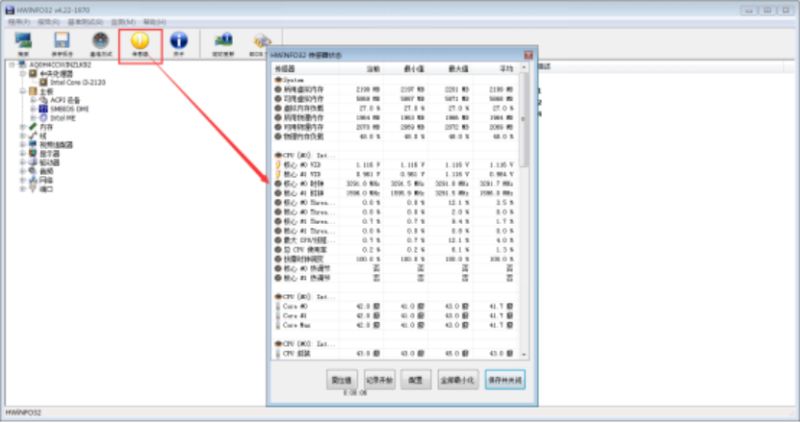Click the 最小值 column header
The width and height of the screenshot is (800, 423).
coord(407,68)
